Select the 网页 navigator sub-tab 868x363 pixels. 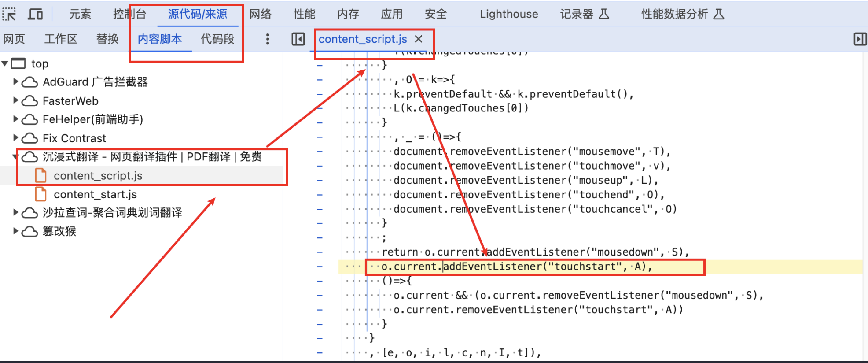point(14,39)
